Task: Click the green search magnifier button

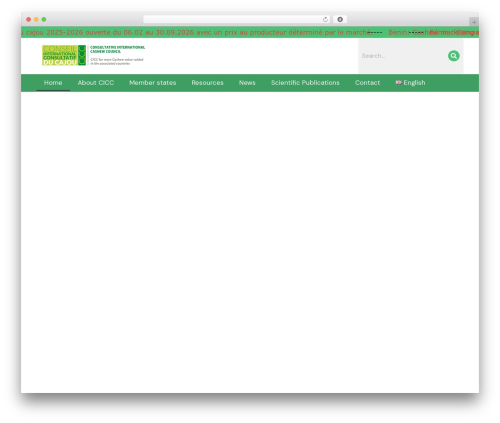Action: coord(453,56)
